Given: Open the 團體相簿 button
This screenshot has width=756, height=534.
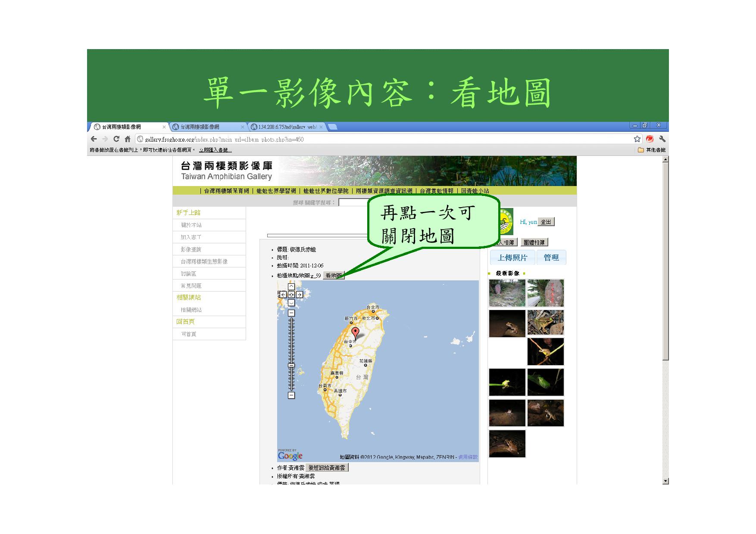Looking at the screenshot, I should 534,242.
